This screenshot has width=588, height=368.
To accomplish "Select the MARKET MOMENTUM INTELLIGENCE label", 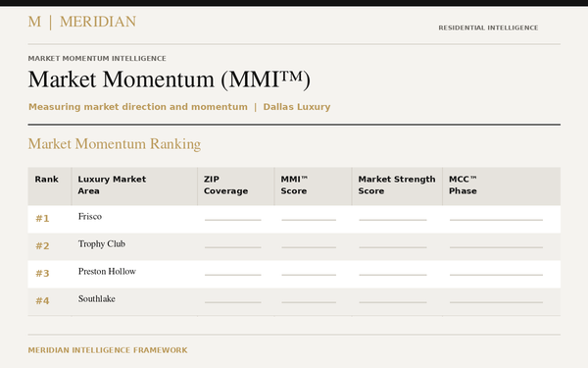I will (97, 58).
